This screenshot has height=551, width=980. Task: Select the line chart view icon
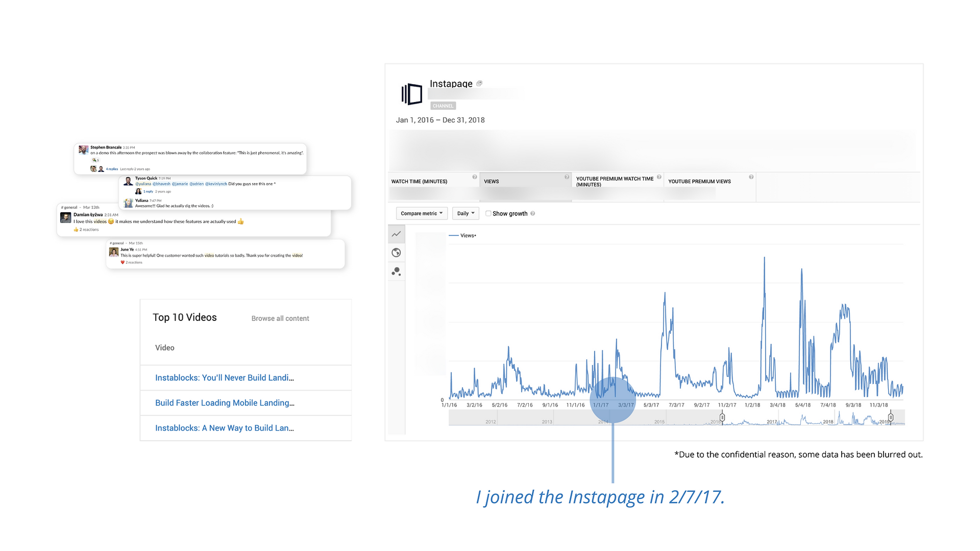tap(396, 234)
